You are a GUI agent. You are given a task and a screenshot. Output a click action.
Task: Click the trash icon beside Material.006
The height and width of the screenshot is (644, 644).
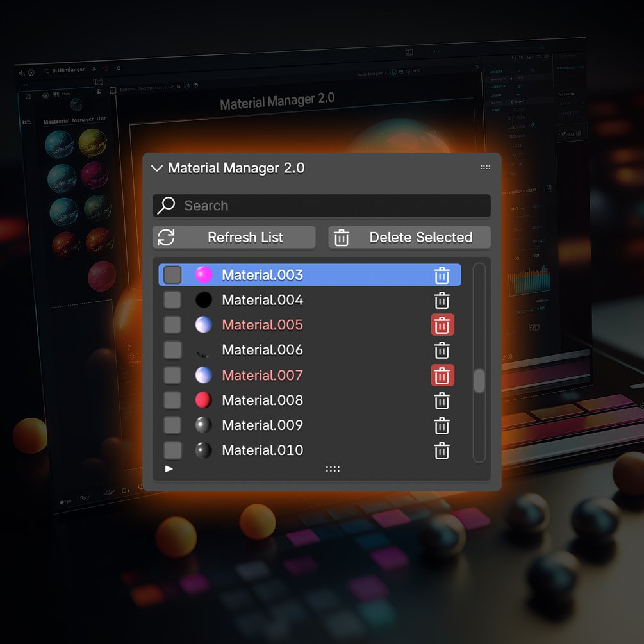(442, 350)
